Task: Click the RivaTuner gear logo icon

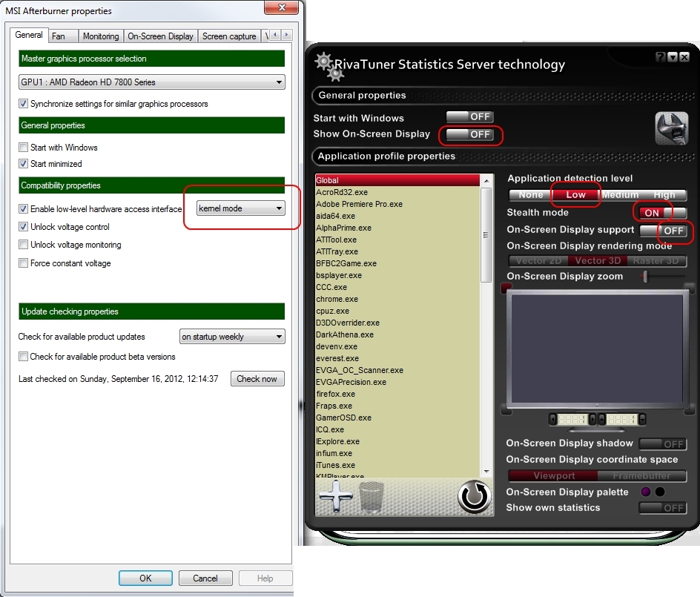Action: coord(329,67)
